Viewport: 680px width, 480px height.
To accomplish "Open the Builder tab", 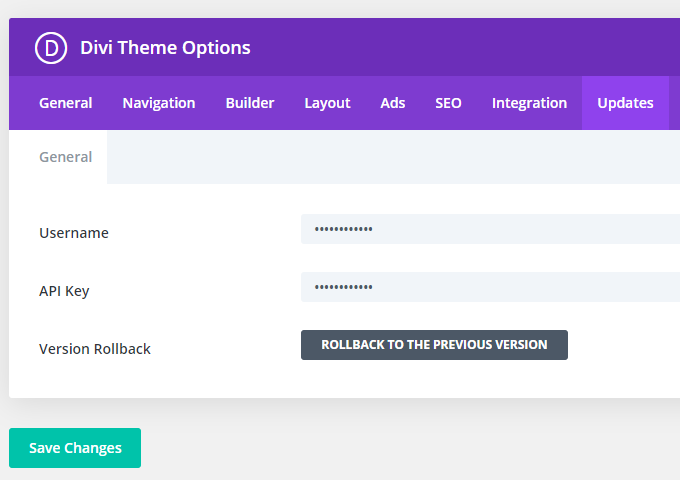I will coord(250,103).
